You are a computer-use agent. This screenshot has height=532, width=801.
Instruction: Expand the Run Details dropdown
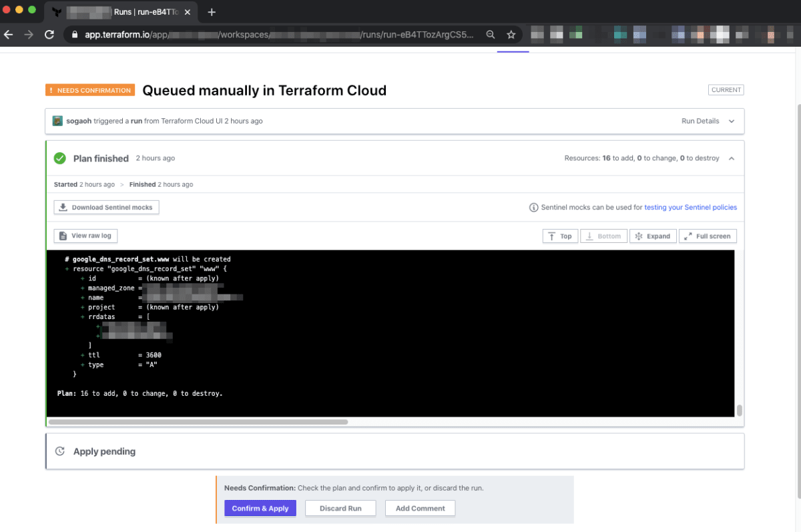click(708, 121)
